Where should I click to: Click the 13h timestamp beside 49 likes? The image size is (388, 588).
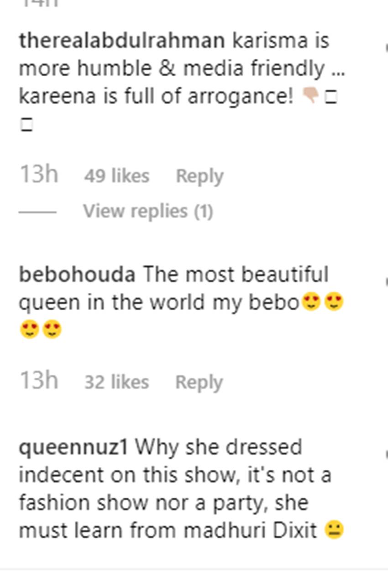click(38, 174)
